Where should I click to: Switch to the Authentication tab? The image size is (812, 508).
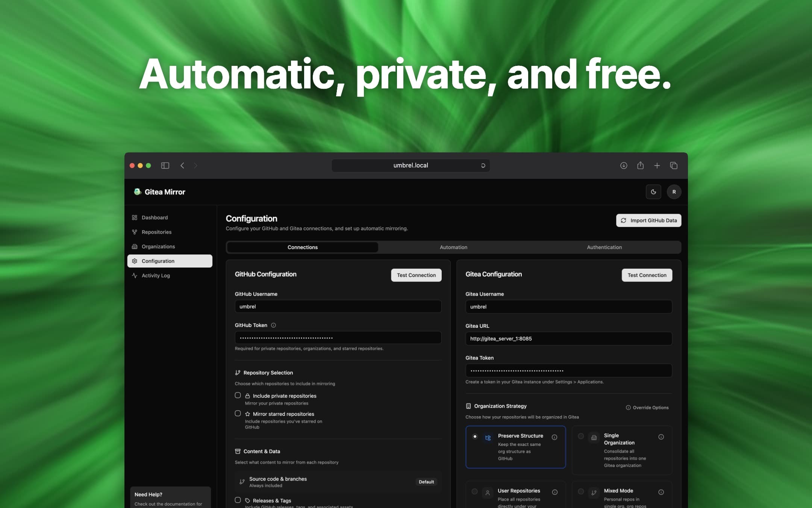point(604,247)
